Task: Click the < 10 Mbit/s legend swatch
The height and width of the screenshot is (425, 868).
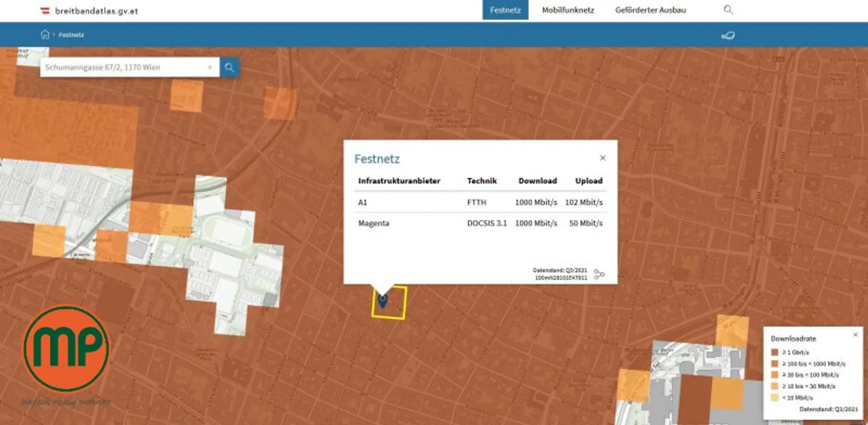Action: pos(774,398)
